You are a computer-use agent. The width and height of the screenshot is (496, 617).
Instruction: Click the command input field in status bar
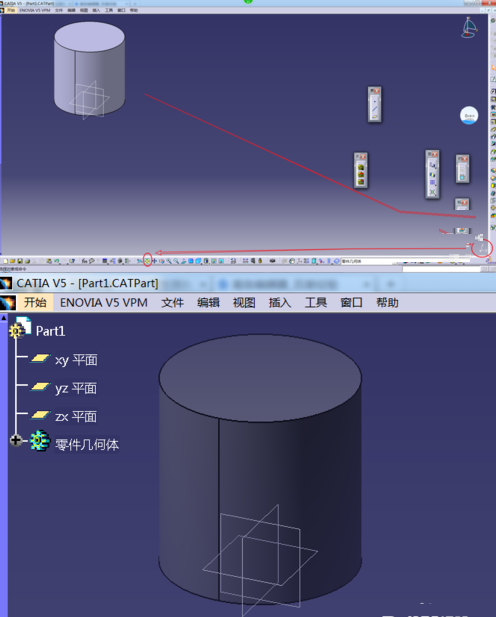pos(441,269)
